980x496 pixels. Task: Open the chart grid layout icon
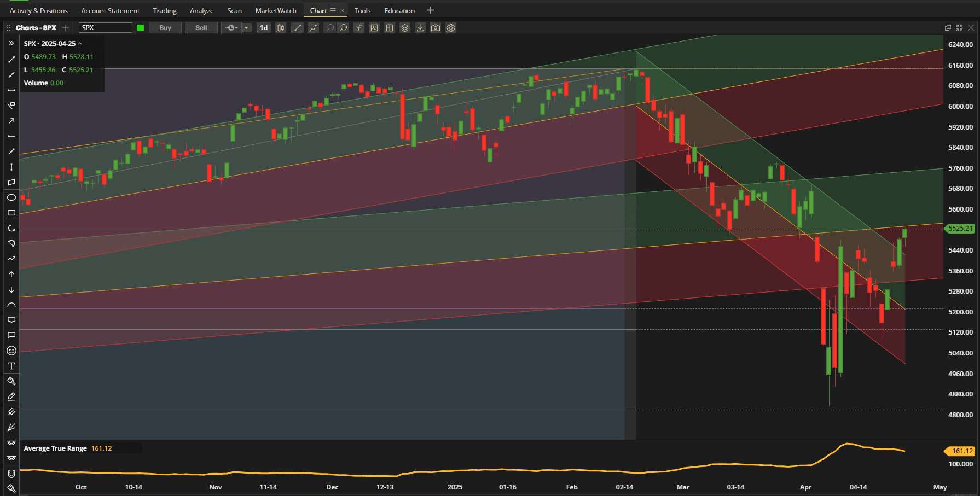tap(390, 28)
